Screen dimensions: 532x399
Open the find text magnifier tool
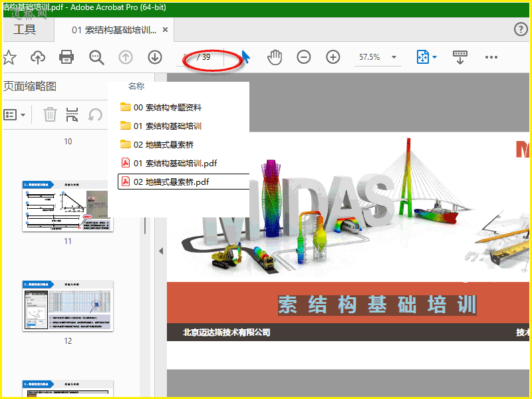point(96,57)
